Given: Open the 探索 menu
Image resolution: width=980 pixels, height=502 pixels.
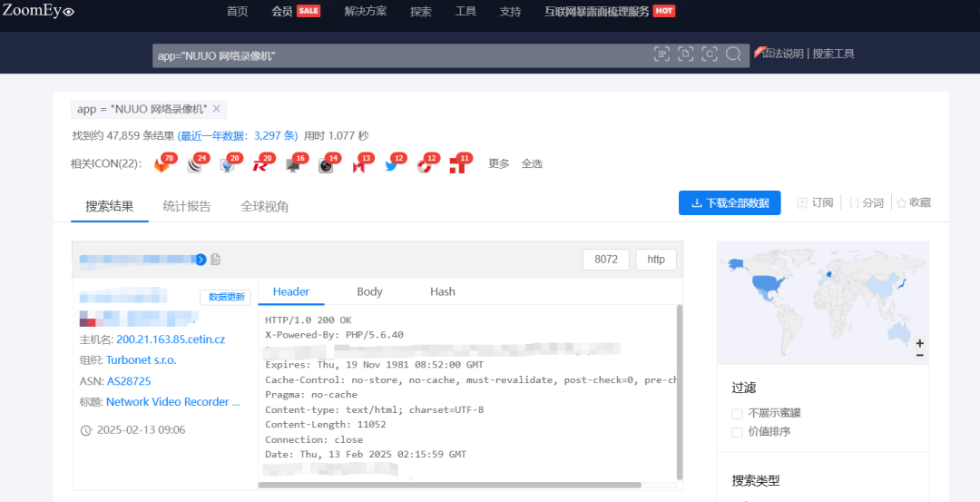Looking at the screenshot, I should click(421, 11).
